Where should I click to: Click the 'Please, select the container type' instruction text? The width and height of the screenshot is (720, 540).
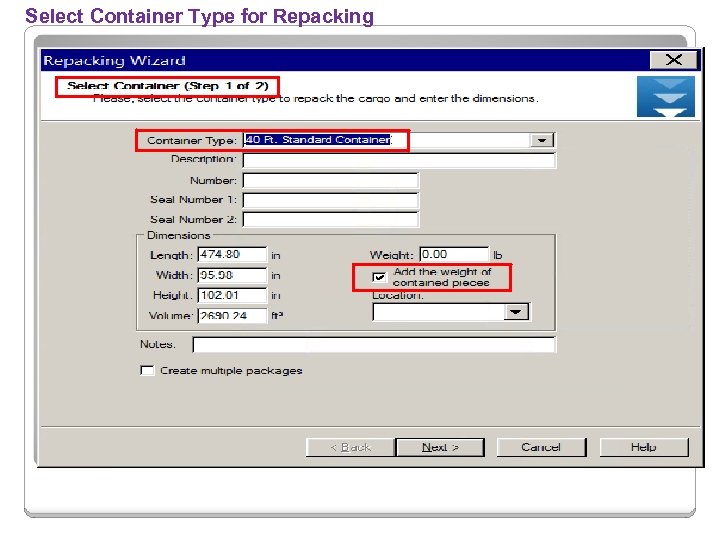(x=316, y=99)
